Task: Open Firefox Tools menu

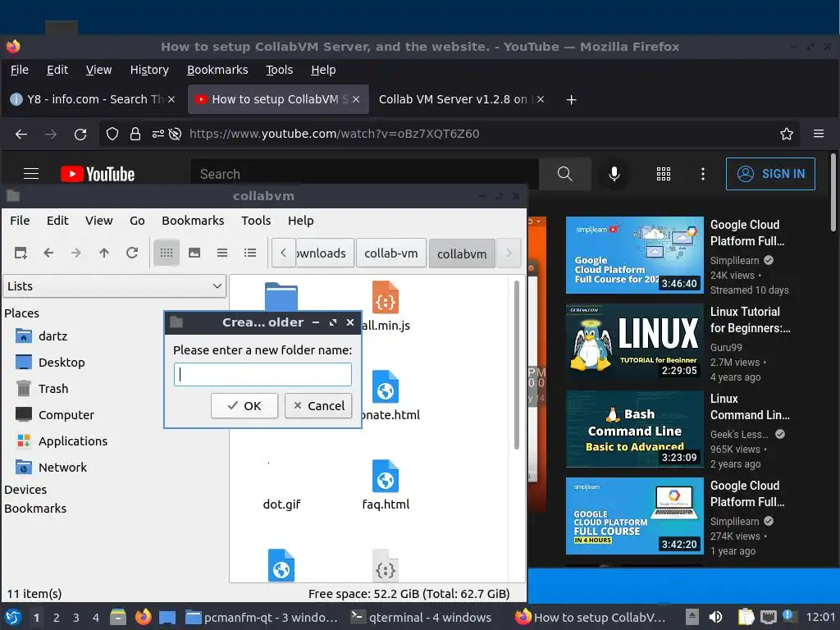Action: pos(280,70)
